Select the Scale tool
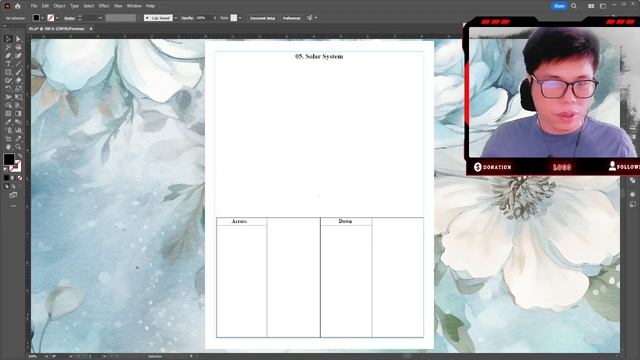 point(18,89)
